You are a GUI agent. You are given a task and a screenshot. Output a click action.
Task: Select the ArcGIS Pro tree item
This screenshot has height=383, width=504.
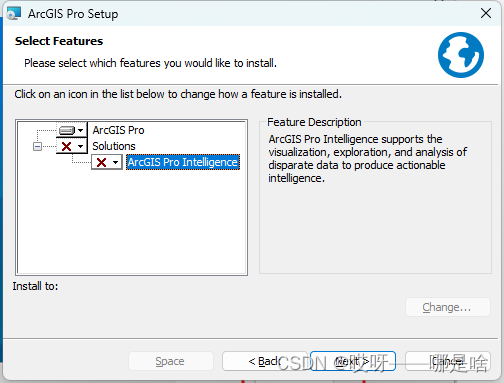click(118, 130)
